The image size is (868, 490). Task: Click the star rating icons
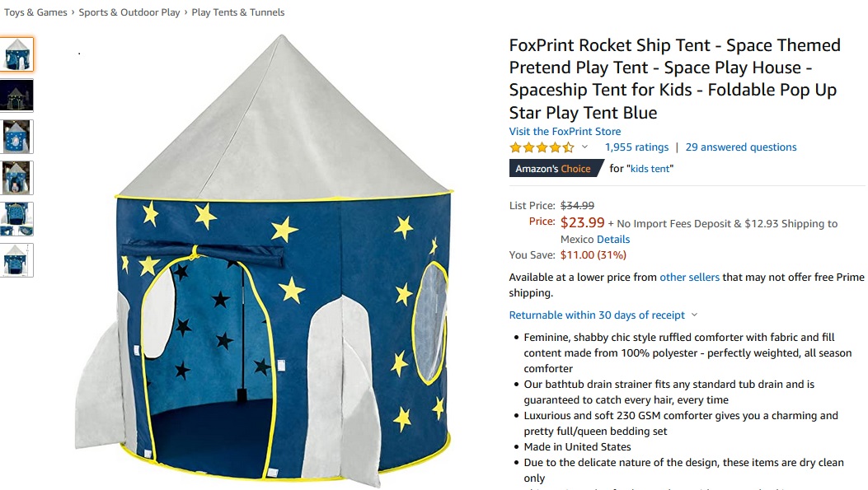click(542, 147)
